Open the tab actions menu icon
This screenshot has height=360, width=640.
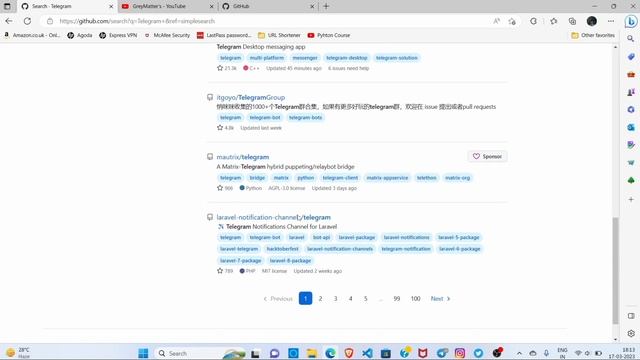(7, 6)
